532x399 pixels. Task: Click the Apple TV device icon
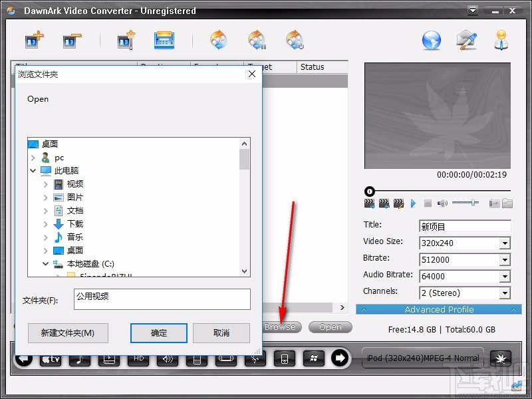[52, 358]
